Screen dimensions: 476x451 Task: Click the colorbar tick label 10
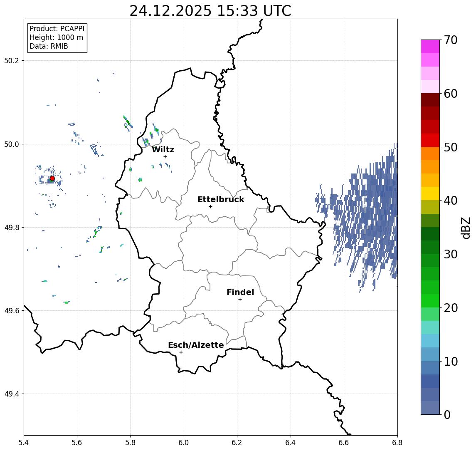pyautogui.click(x=451, y=362)
